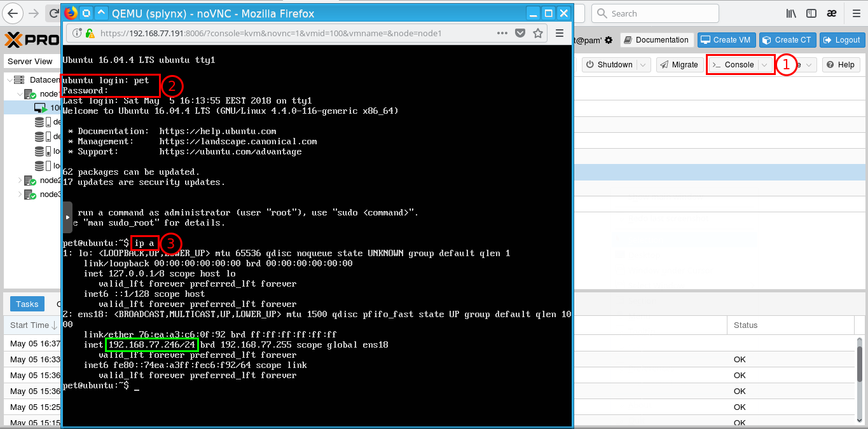The width and height of the screenshot is (868, 429).
Task: Click the final pet@ubuntu:~$ prompt
Action: point(96,385)
